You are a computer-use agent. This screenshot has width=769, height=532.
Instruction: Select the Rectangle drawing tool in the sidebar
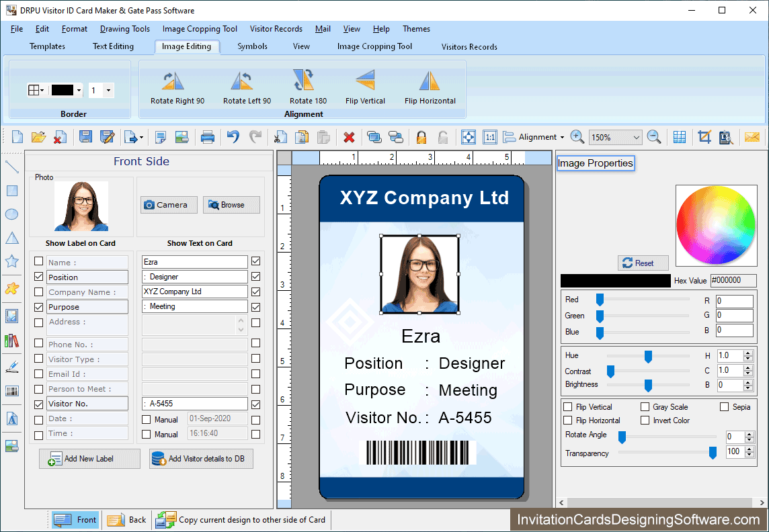(x=11, y=190)
